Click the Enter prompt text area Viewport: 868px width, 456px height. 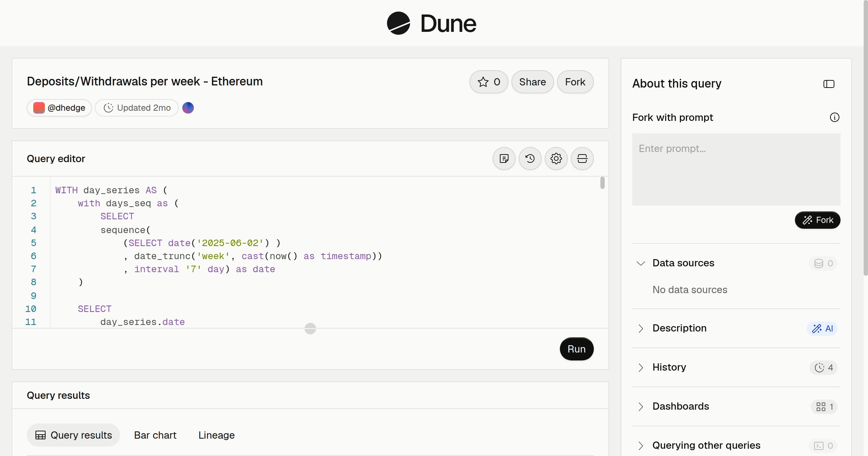[736, 169]
